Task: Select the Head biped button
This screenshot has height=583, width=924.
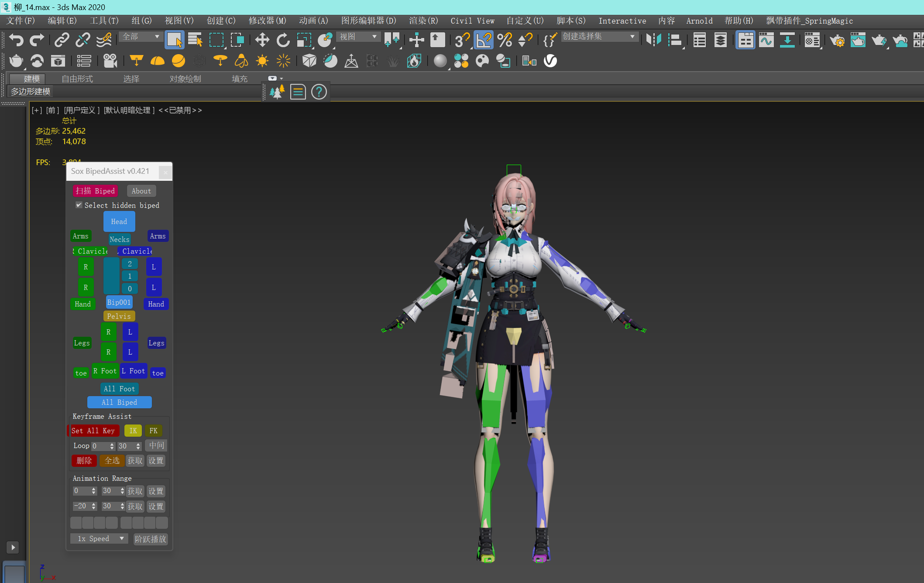Action: point(119,221)
